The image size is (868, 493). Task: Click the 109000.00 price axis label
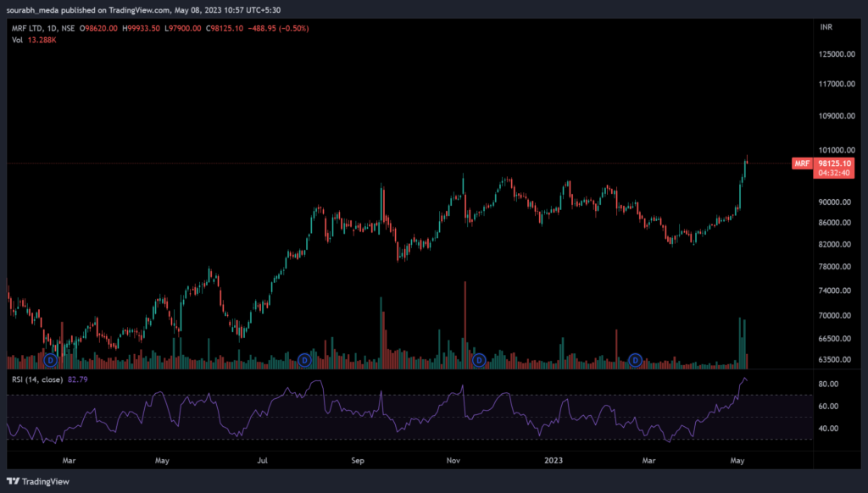pos(837,116)
